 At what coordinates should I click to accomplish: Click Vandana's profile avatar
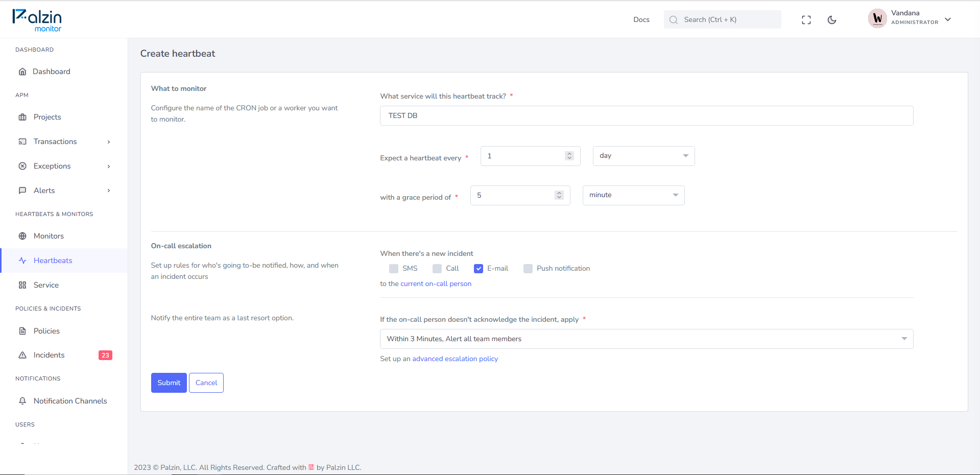tap(877, 19)
